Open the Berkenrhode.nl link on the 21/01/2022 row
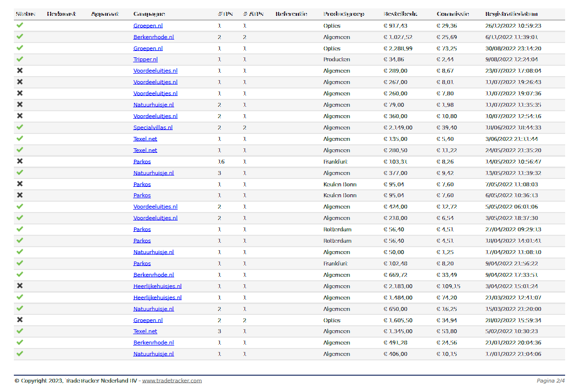This screenshot has height=392, width=576. 153,343
